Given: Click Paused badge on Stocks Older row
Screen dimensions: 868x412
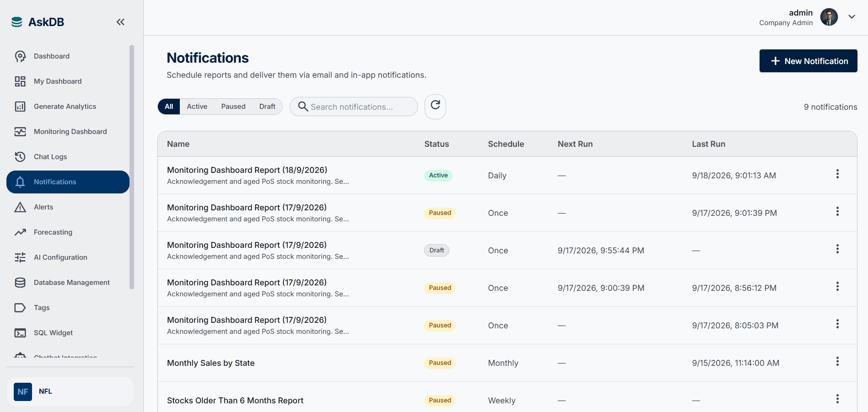Looking at the screenshot, I should tap(440, 401).
